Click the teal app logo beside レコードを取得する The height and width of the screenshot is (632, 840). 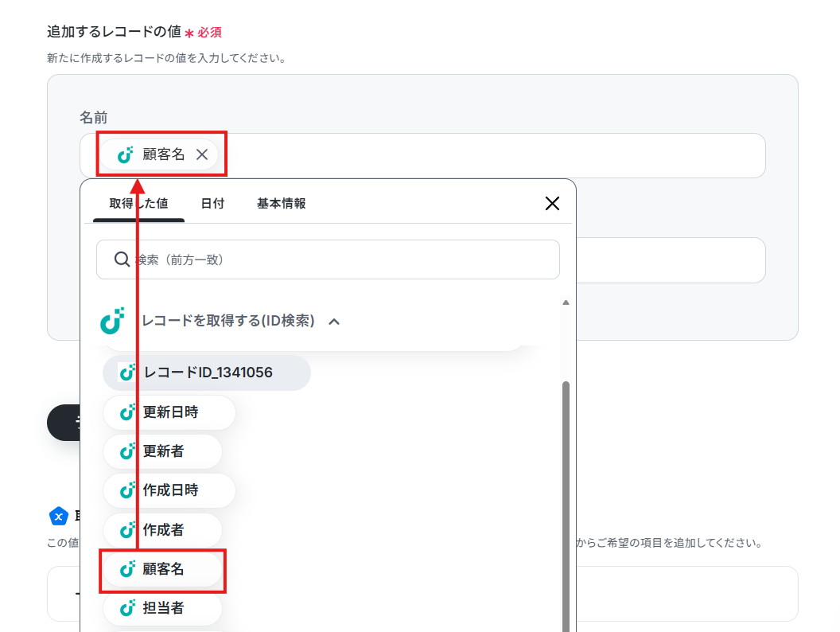[x=112, y=321]
